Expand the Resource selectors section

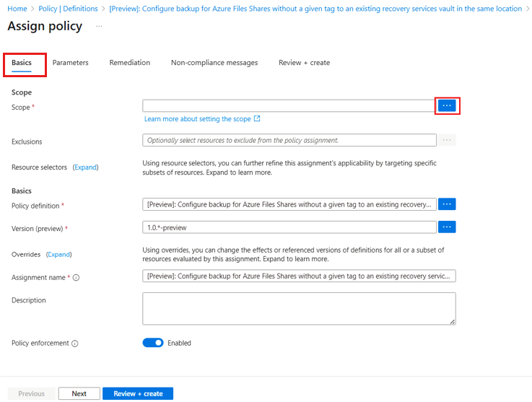pyautogui.click(x=85, y=167)
